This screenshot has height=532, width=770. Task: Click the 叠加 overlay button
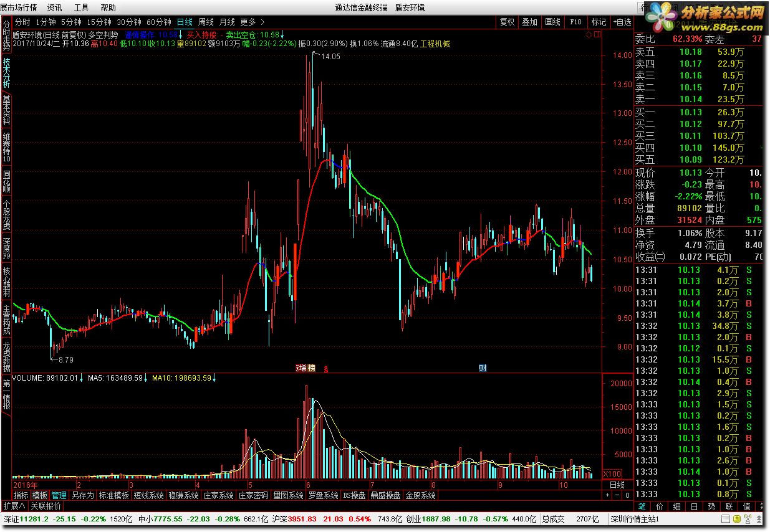coord(530,22)
